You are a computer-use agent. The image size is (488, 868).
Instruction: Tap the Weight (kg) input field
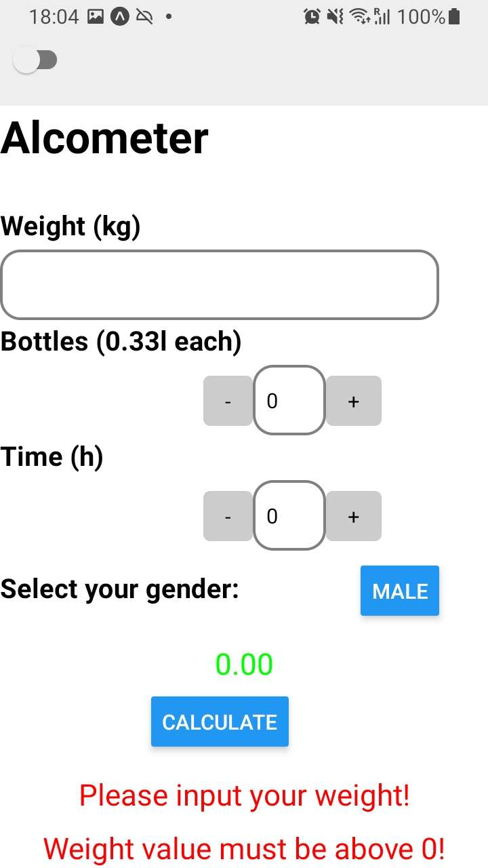click(220, 285)
